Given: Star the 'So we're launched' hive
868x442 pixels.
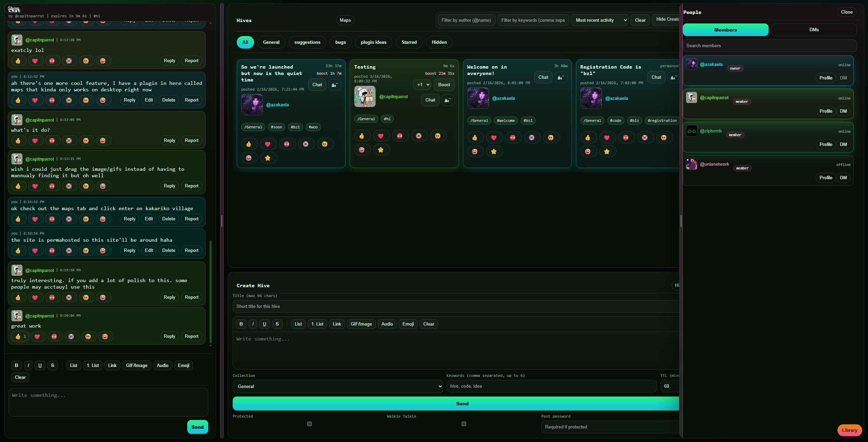Looking at the screenshot, I should pyautogui.click(x=268, y=158).
